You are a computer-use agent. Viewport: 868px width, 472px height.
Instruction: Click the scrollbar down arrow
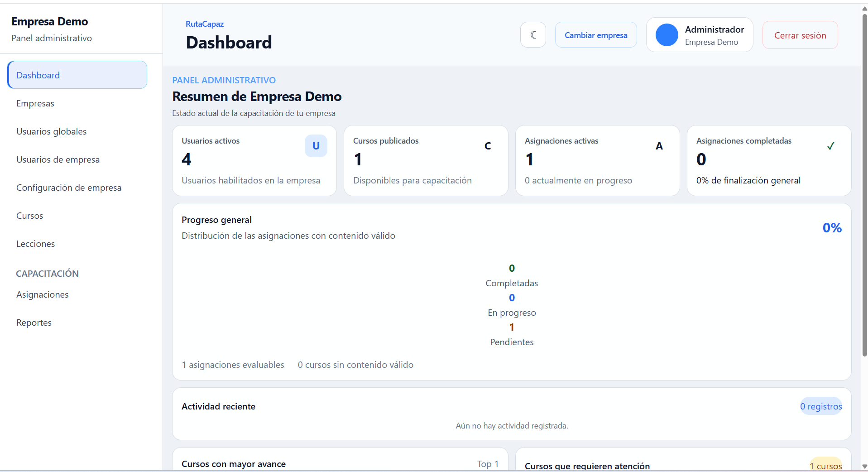pyautogui.click(x=864, y=466)
